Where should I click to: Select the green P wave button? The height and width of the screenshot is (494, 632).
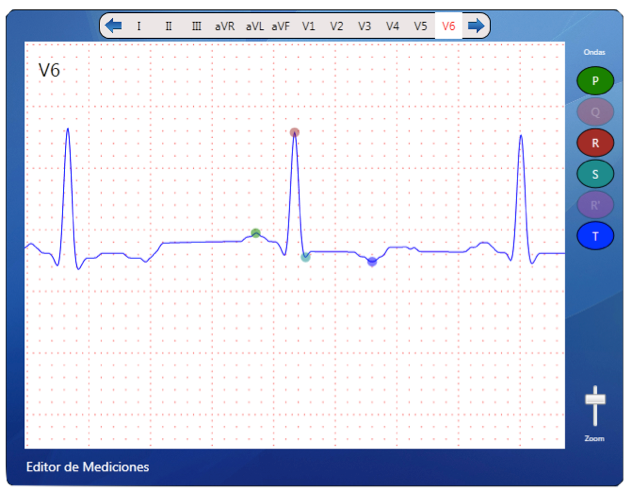pyautogui.click(x=595, y=81)
